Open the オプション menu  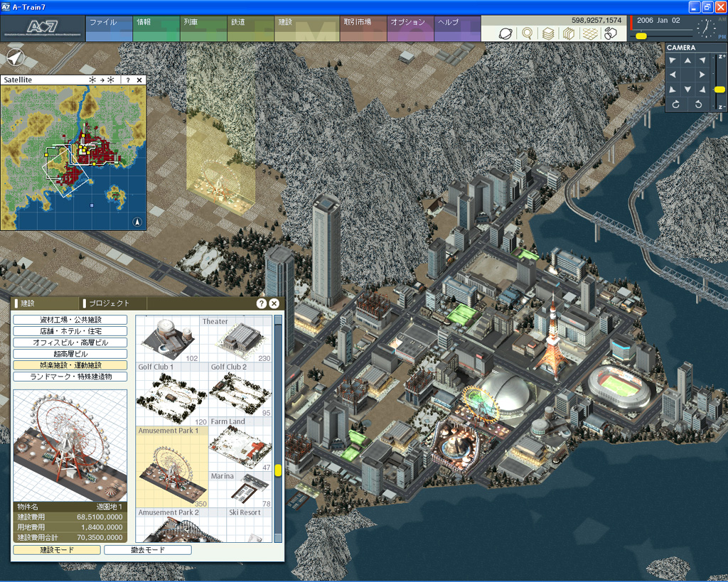[411, 28]
